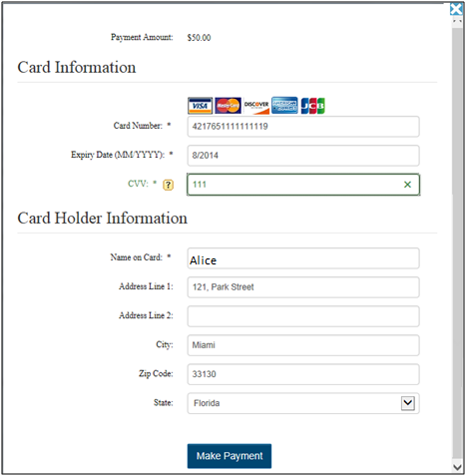Click the Visa card logo
The image size is (466, 476).
coord(200,106)
